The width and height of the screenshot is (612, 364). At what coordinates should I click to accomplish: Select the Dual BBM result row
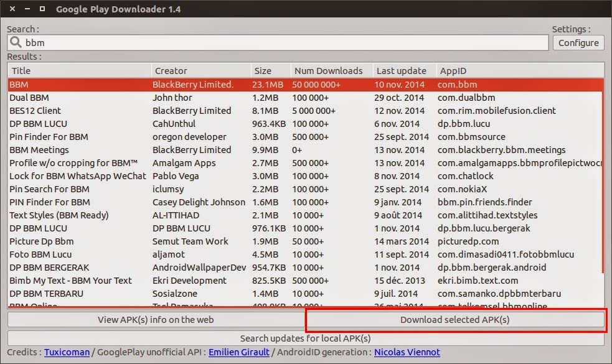pos(75,97)
